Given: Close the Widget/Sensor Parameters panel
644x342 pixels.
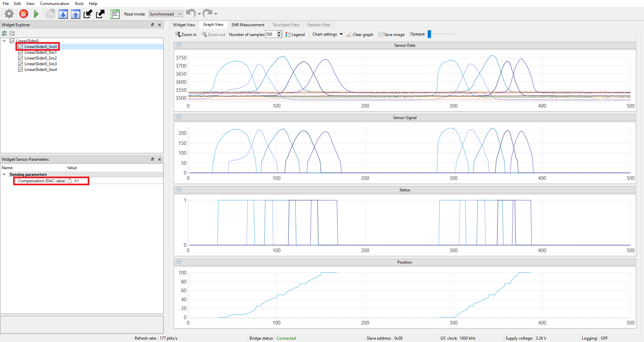Looking at the screenshot, I should [160, 159].
